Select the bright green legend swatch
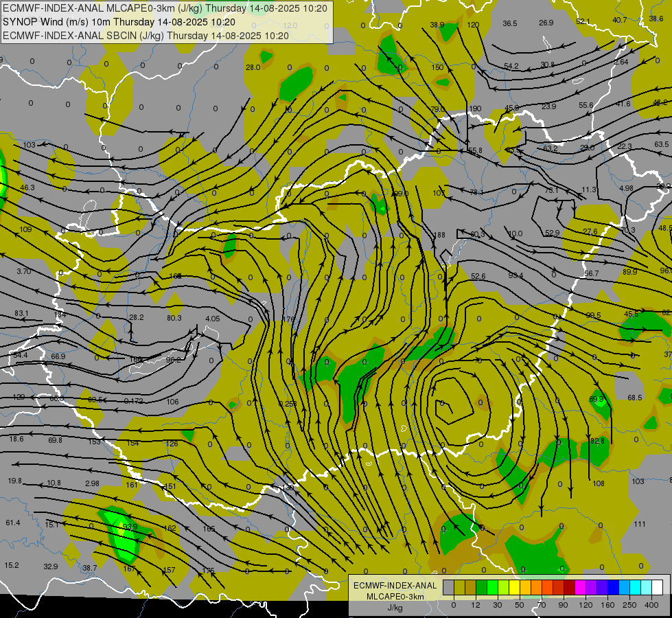Image resolution: width=672 pixels, height=618 pixels. (x=493, y=587)
